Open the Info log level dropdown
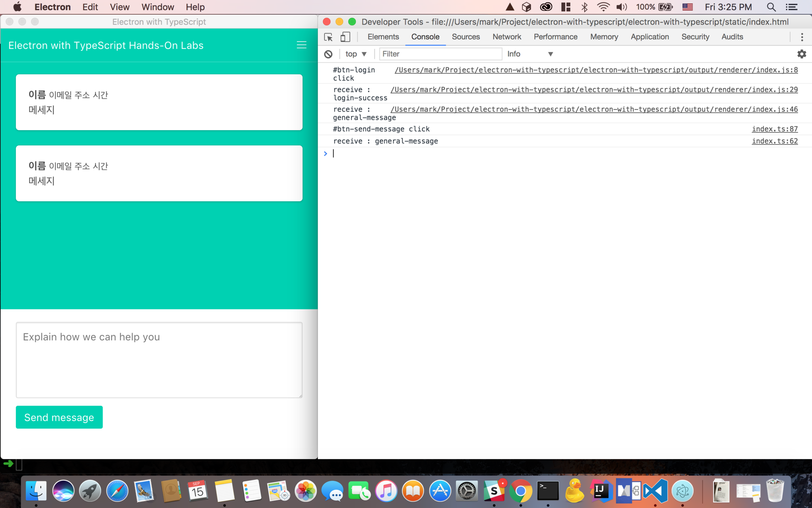The width and height of the screenshot is (812, 508). tap(530, 54)
